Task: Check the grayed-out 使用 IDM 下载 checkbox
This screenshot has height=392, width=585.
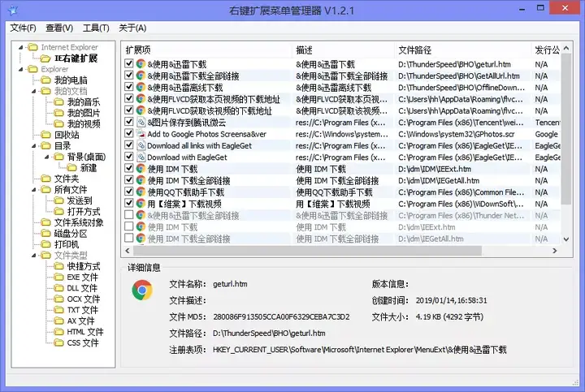Action: pyautogui.click(x=129, y=226)
